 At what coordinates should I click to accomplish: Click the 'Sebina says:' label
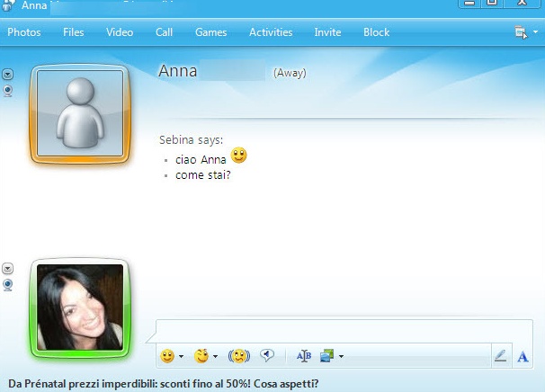pos(192,140)
